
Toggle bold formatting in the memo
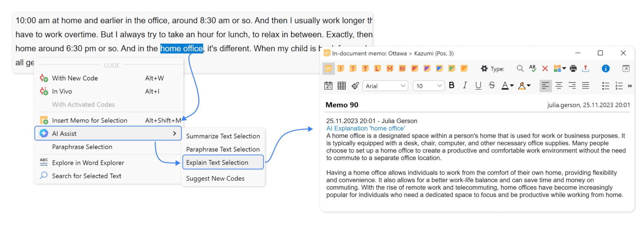pos(451,86)
